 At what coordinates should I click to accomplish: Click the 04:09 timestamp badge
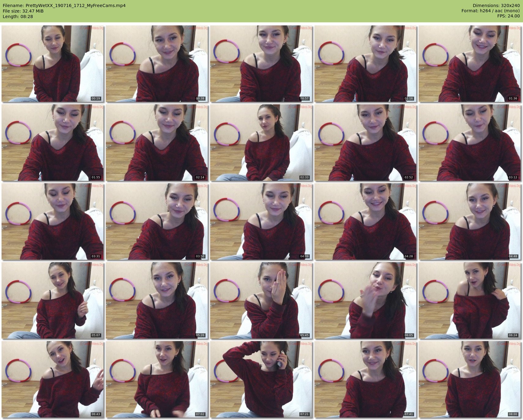(304, 256)
